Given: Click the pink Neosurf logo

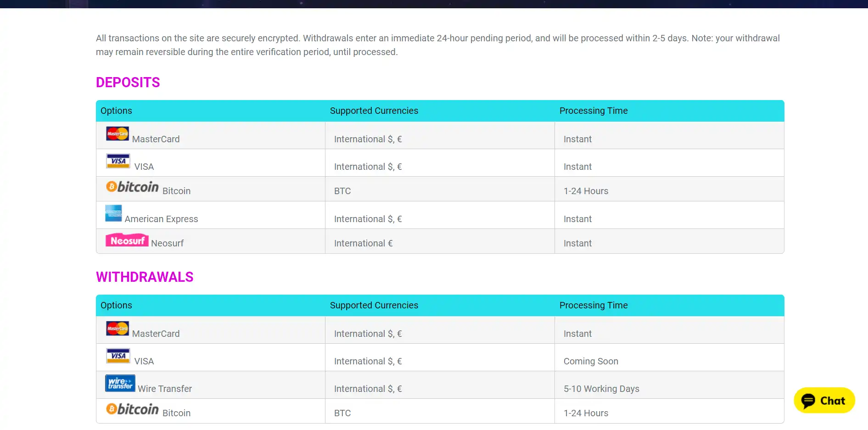Looking at the screenshot, I should [x=127, y=240].
